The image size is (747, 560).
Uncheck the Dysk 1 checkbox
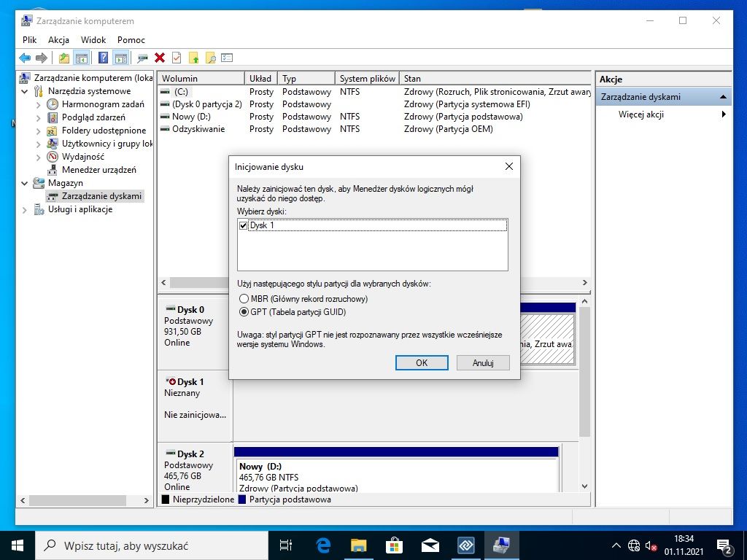pos(244,225)
